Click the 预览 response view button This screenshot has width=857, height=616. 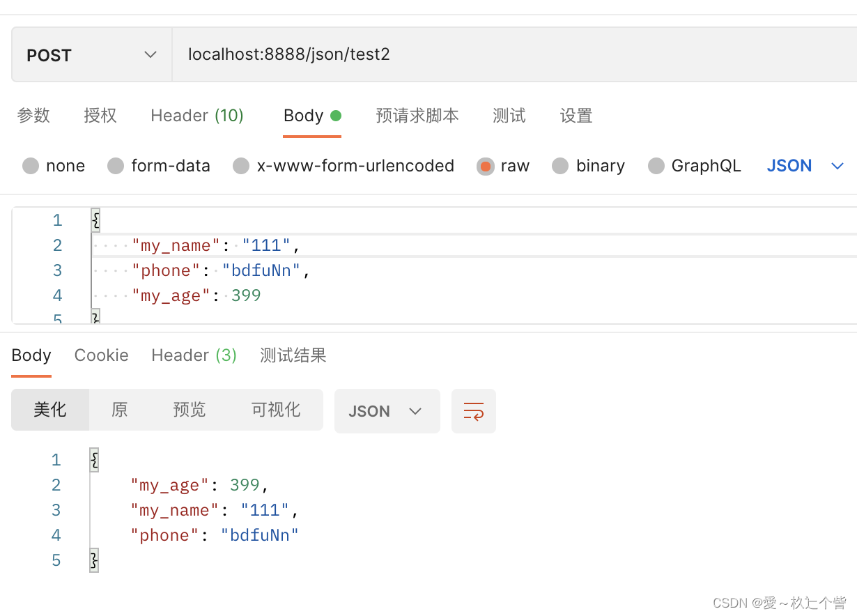click(x=190, y=410)
